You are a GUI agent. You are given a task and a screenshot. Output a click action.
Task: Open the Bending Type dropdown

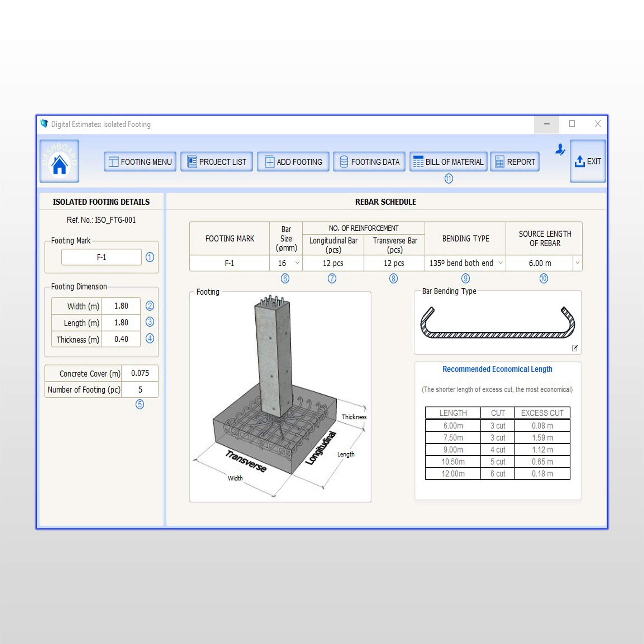coord(501,263)
